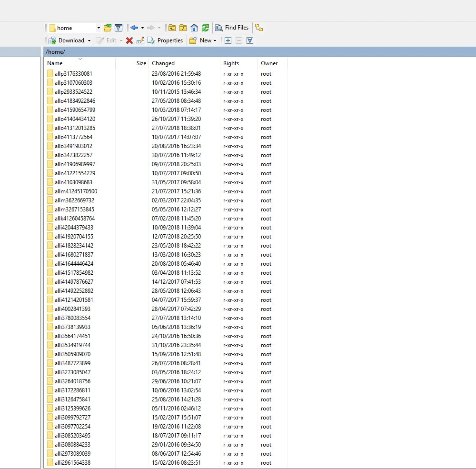Expand the forward history arrow dropdown

click(x=159, y=28)
